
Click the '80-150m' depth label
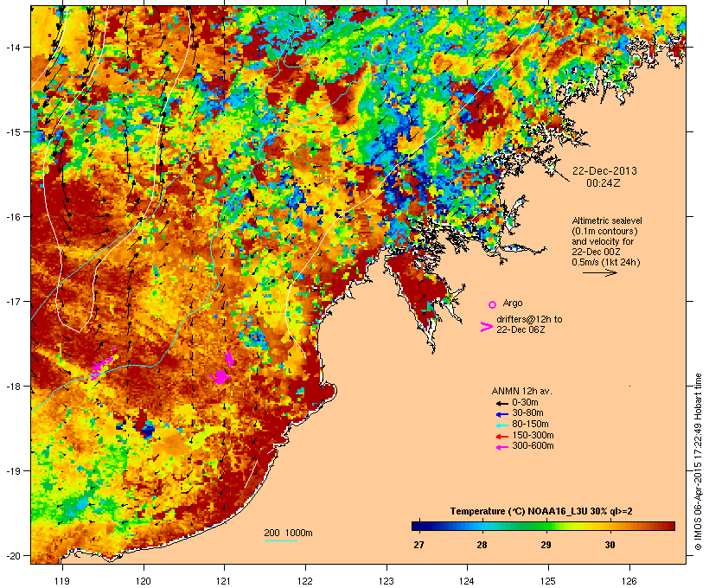point(530,425)
